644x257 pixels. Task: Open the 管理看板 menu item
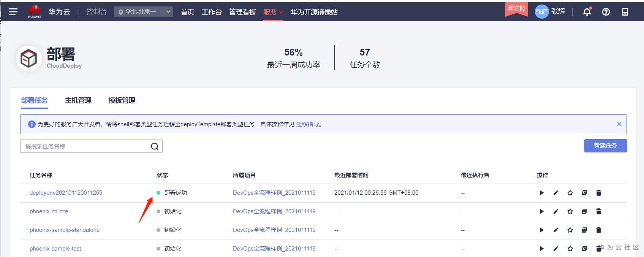[242, 12]
